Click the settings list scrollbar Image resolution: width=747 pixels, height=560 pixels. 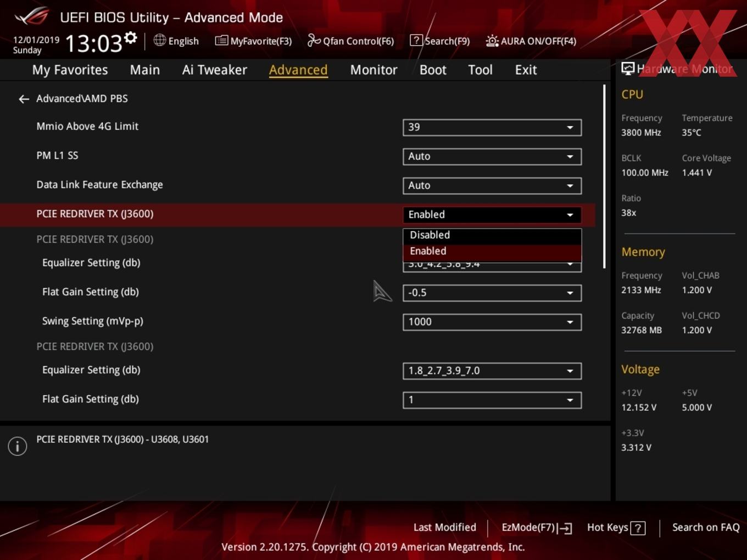point(604,176)
